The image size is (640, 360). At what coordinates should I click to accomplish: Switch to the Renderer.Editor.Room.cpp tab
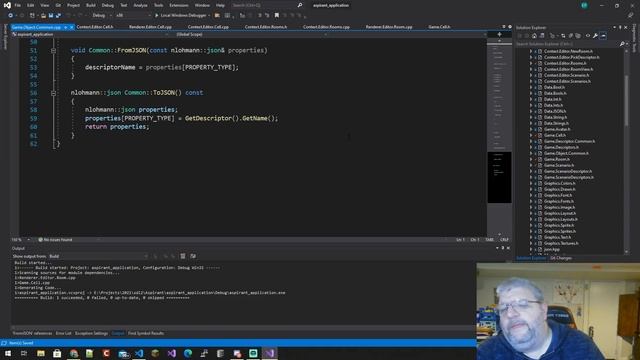389,27
